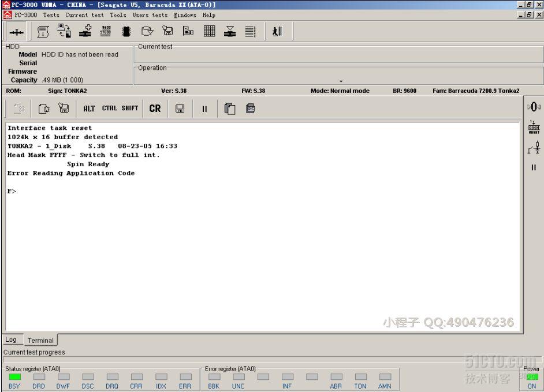Viewport: 544px width, 392px height.
Task: Click top toolbar floppy-with-arrow icon
Action: tap(167, 31)
